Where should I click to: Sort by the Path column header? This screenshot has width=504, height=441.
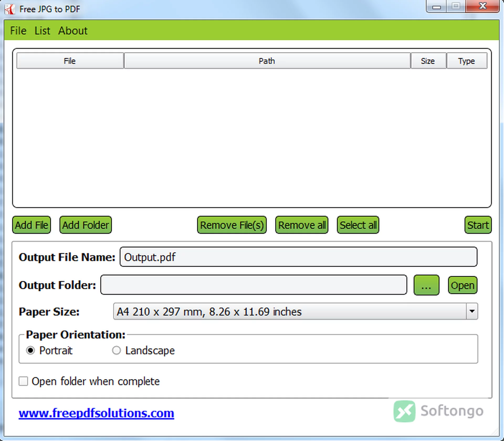[267, 61]
